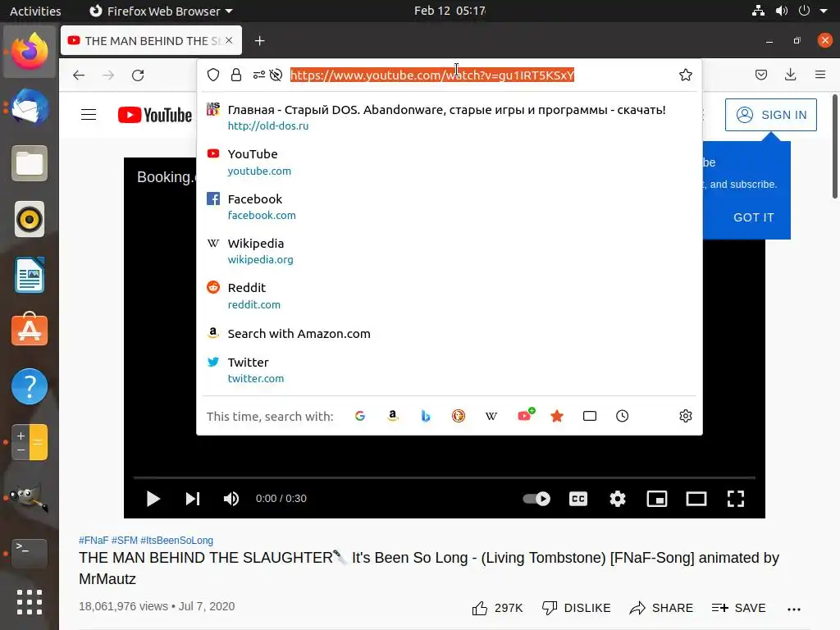The height and width of the screenshot is (630, 840).
Task: Open a new browser tab
Action: [x=259, y=41]
